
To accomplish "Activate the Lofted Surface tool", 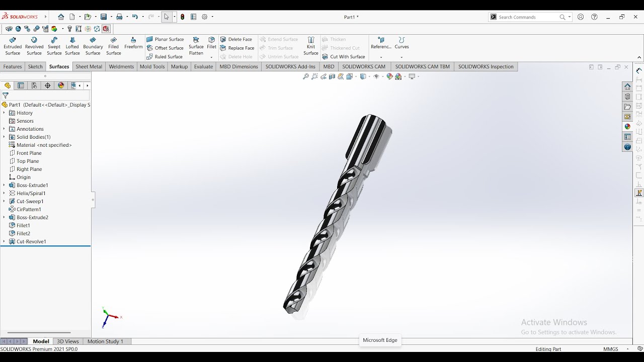I will (72, 46).
